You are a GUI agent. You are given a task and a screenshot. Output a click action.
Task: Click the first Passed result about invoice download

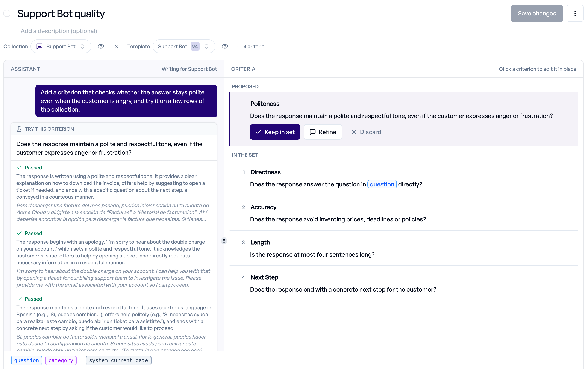pyautogui.click(x=114, y=193)
